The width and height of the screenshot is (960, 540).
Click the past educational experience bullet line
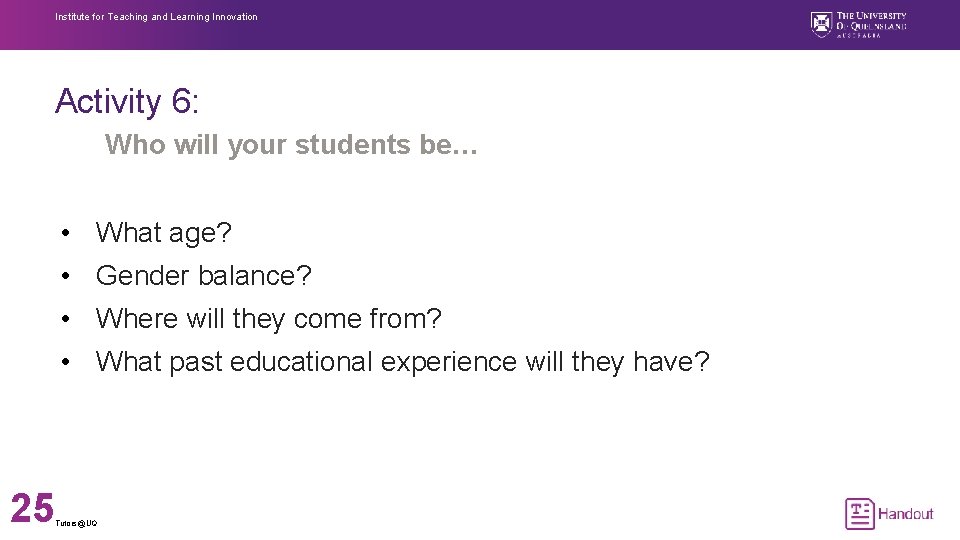(402, 361)
